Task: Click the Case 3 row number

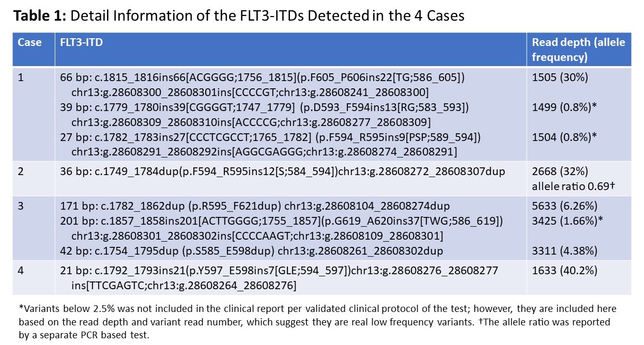Action: [21, 206]
